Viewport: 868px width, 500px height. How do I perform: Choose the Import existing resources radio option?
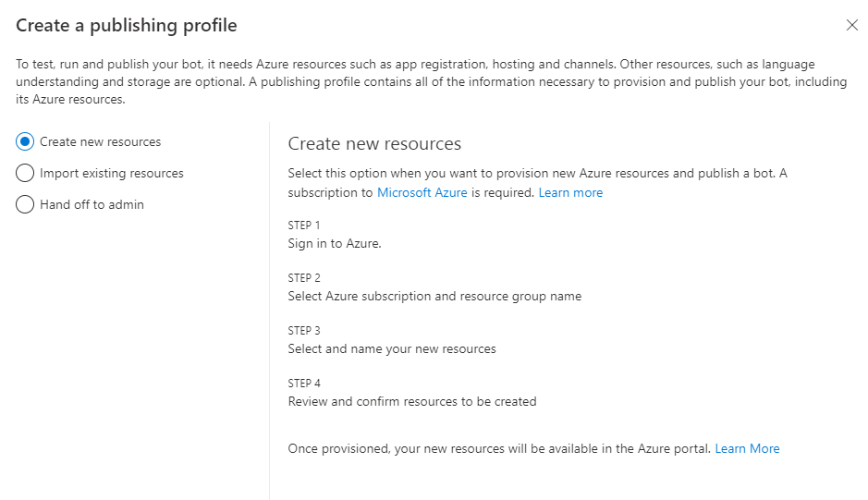point(25,174)
